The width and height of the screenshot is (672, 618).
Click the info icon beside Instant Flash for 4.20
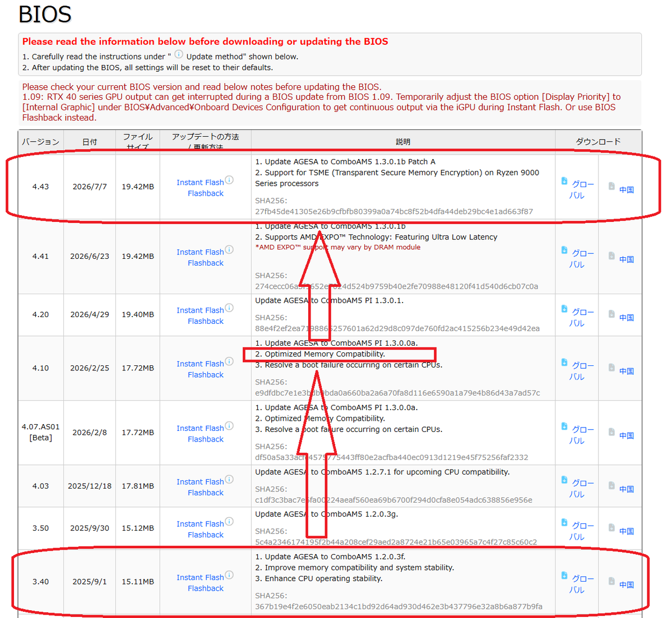[229, 308]
